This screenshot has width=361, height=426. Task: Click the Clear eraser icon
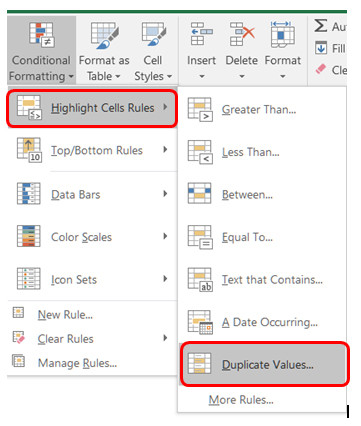(x=321, y=69)
